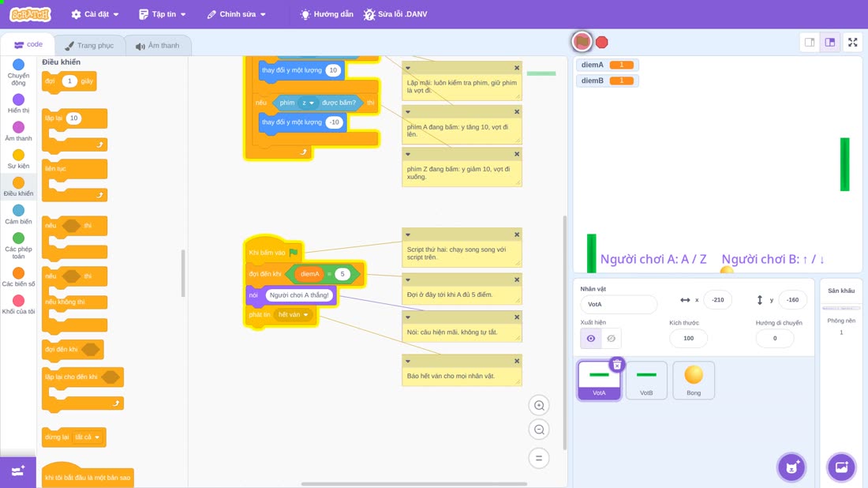Viewport: 868px width, 488px height.
Task: Open the add backdrop button
Action: click(841, 467)
